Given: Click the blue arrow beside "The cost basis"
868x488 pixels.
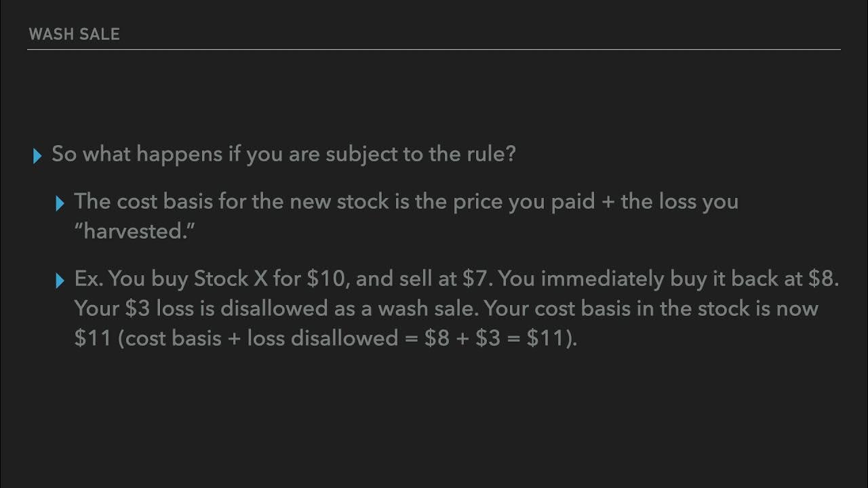Looking at the screenshot, I should pos(60,203).
